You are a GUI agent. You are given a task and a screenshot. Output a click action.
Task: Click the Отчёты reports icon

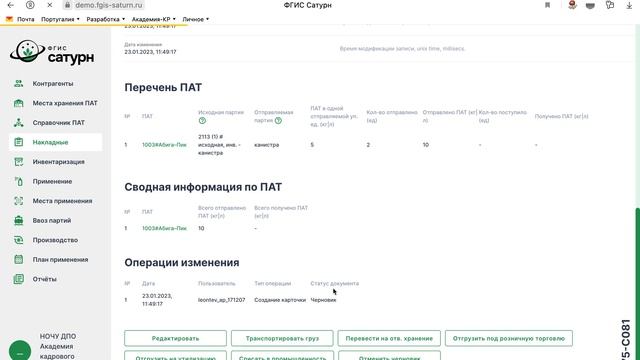click(18, 279)
